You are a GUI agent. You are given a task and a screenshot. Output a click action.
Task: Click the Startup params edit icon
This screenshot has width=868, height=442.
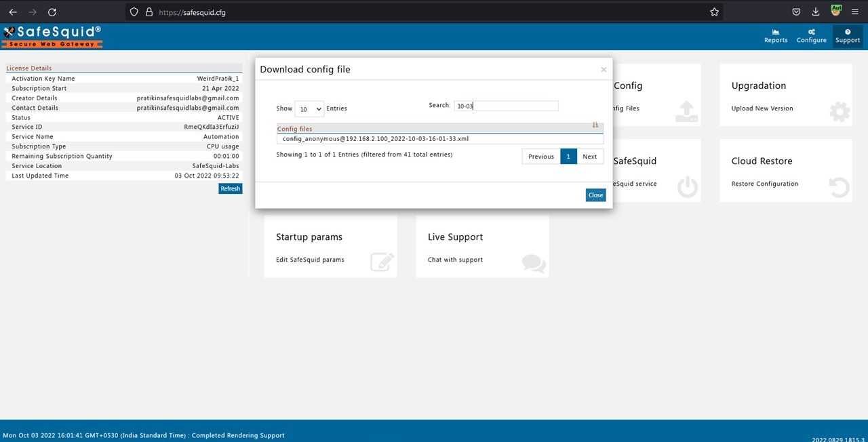(x=382, y=262)
